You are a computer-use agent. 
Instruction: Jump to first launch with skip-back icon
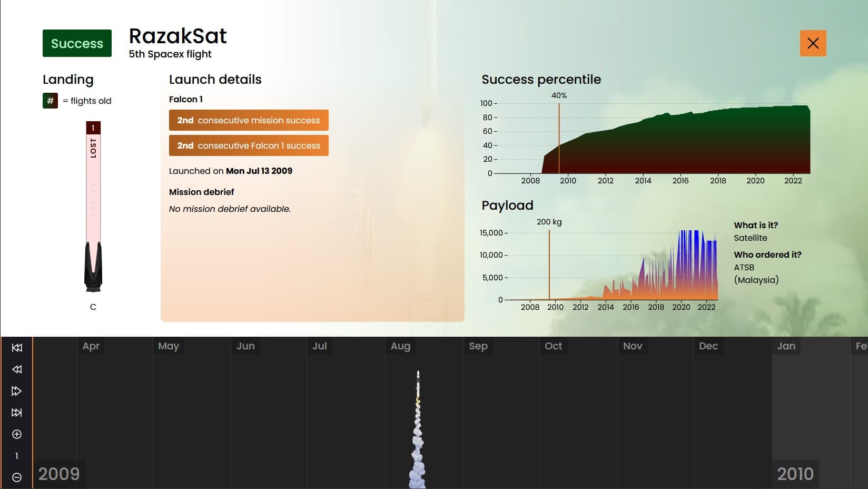[x=17, y=348]
